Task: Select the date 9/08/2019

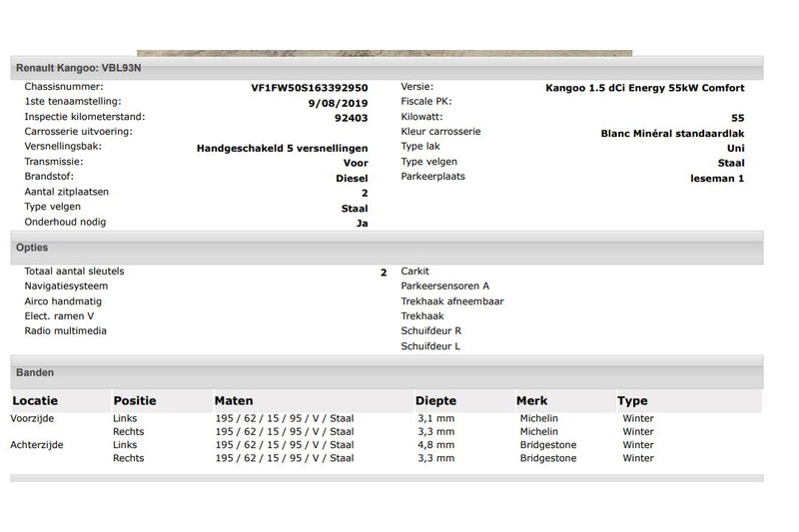Action: tap(339, 103)
